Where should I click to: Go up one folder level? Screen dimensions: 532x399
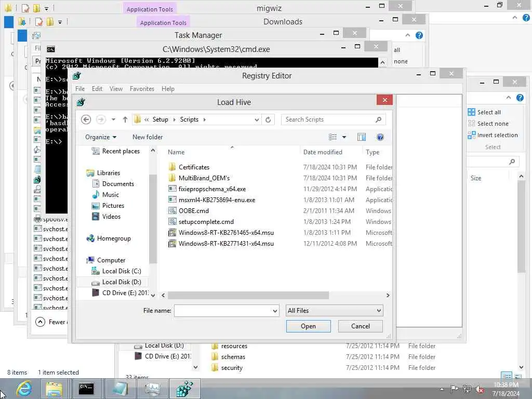[125, 119]
